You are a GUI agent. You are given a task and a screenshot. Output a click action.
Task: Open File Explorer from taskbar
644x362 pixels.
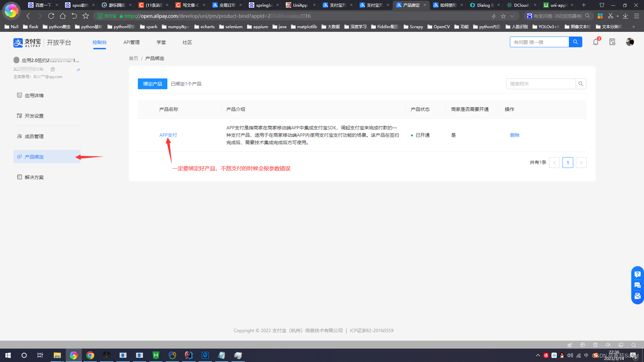click(x=57, y=355)
